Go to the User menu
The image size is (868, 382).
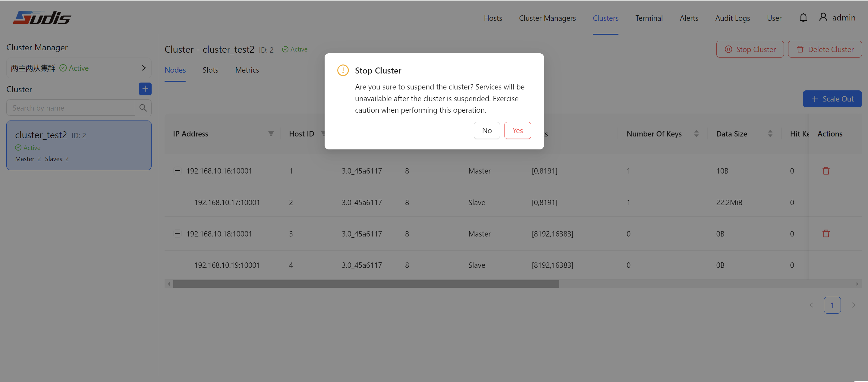point(774,18)
